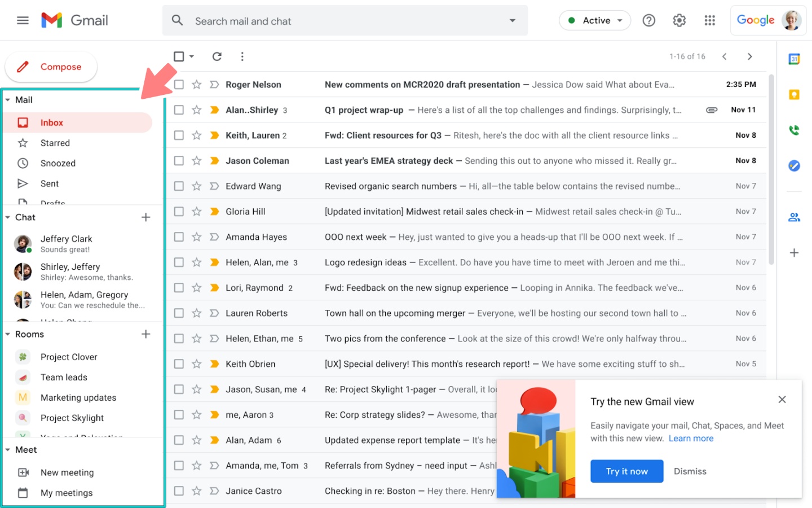812x508 pixels.
Task: Click the Gmail logo
Action: click(x=74, y=20)
